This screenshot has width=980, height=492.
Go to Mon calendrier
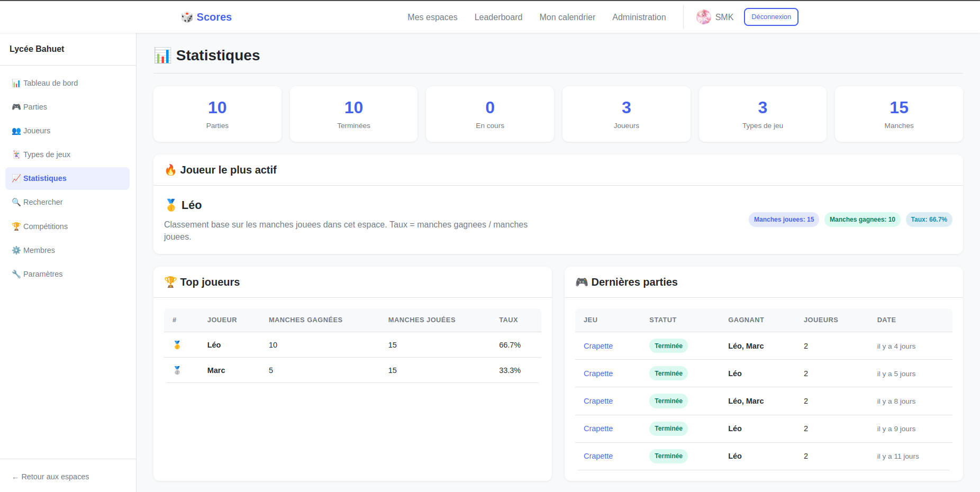point(567,17)
